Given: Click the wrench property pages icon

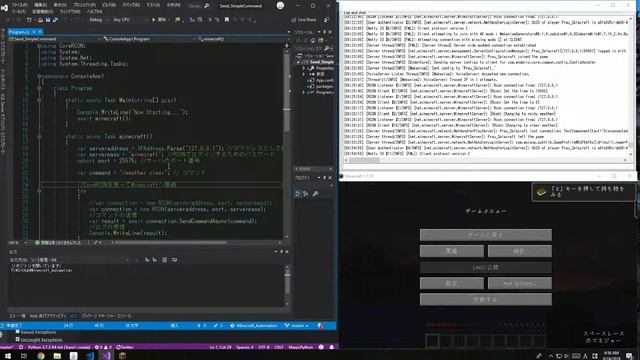Looking at the screenshot, I should [315, 194].
